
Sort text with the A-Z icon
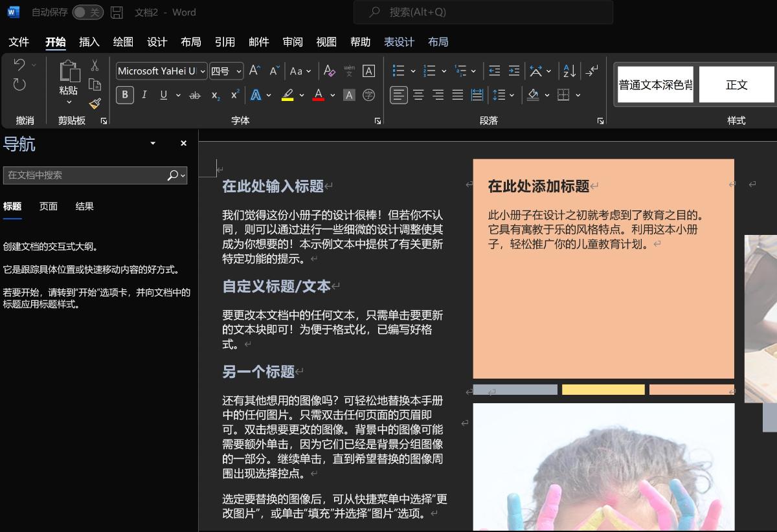coord(570,71)
